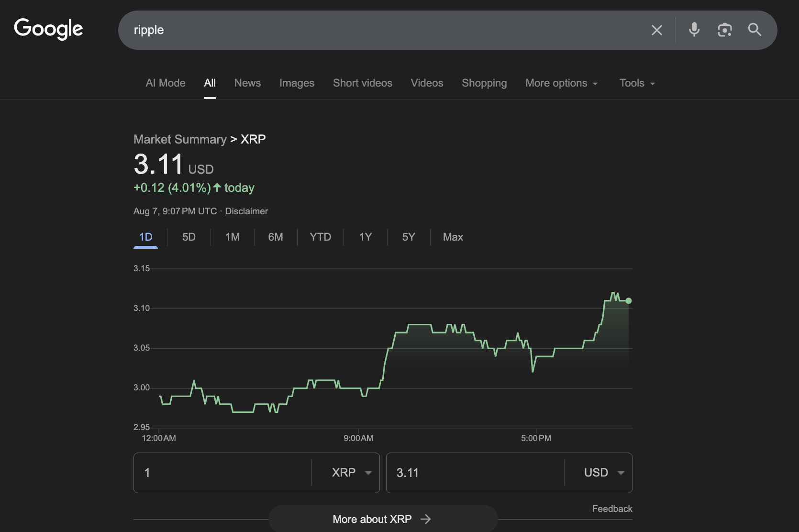The height and width of the screenshot is (532, 799).
Task: Click the XRP amount field showing 1
Action: [222, 473]
